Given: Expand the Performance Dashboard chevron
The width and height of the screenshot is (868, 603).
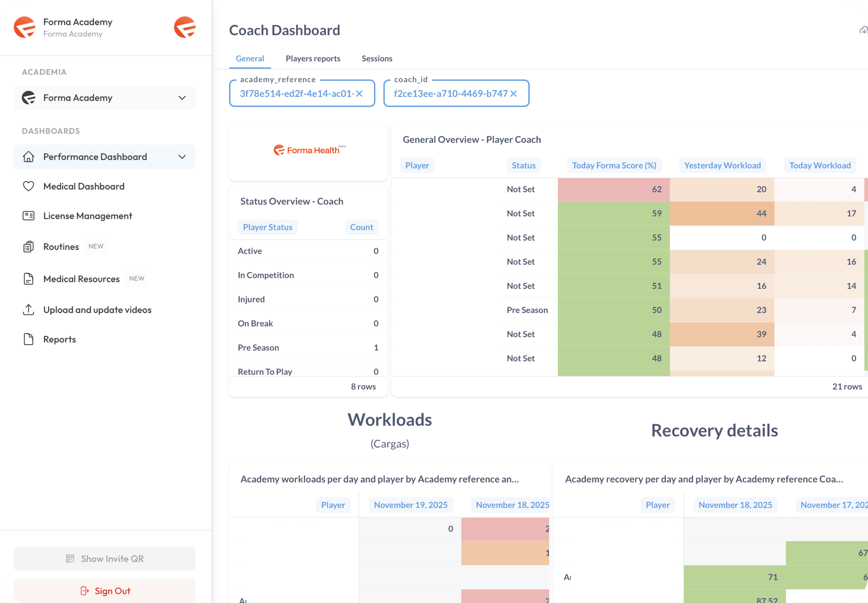Looking at the screenshot, I should 182,157.
